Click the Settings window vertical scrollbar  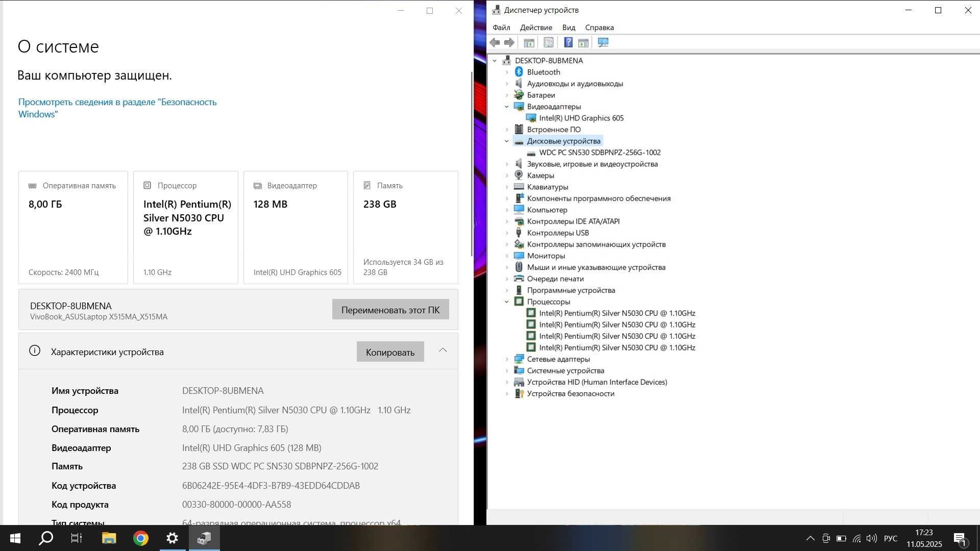point(472,163)
